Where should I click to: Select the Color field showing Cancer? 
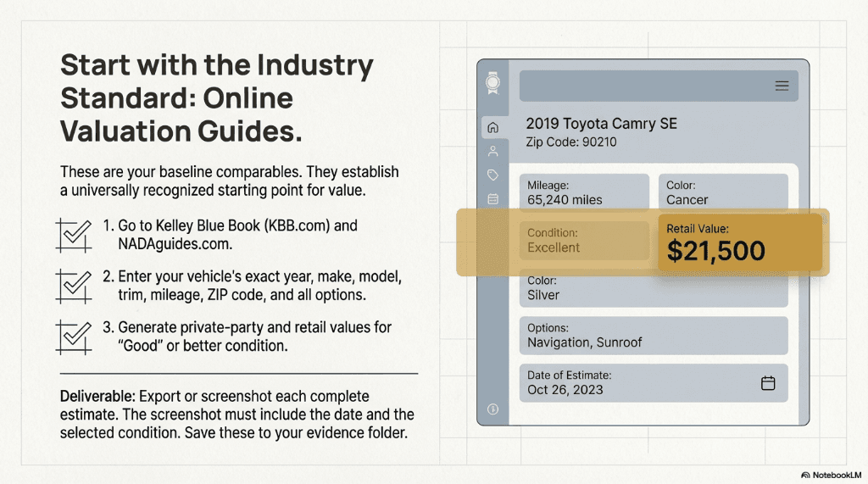click(x=723, y=192)
